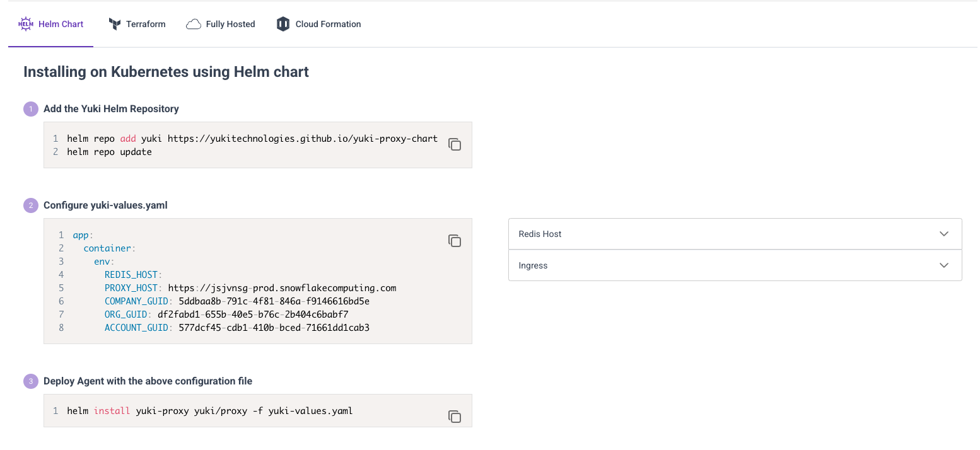Copy the helm install command
The height and width of the screenshot is (450, 980).
(455, 417)
